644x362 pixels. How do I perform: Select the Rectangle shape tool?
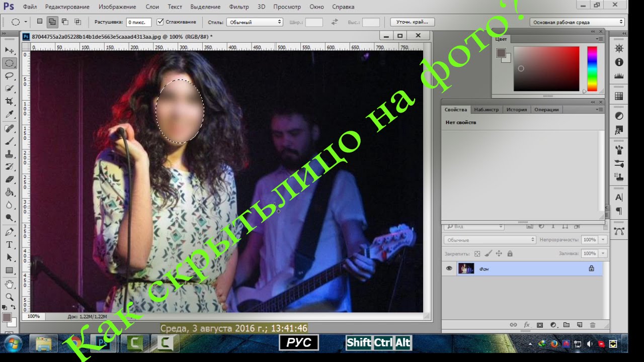[x=9, y=270]
